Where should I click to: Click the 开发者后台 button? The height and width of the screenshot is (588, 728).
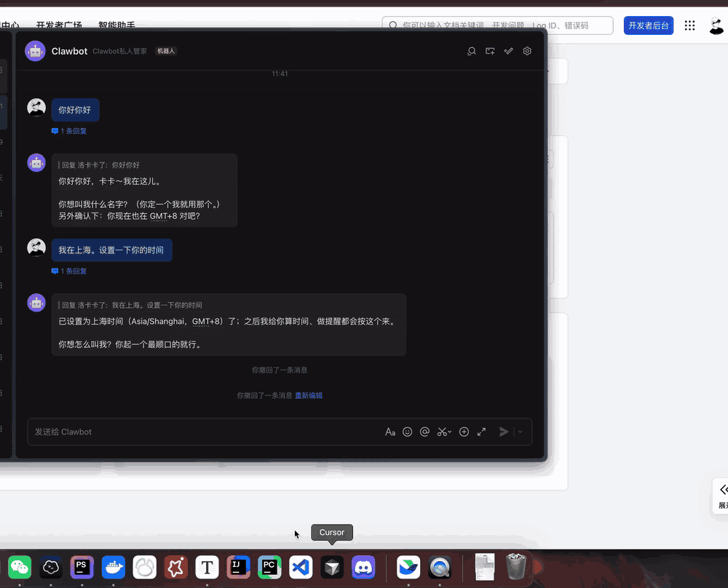(648, 25)
